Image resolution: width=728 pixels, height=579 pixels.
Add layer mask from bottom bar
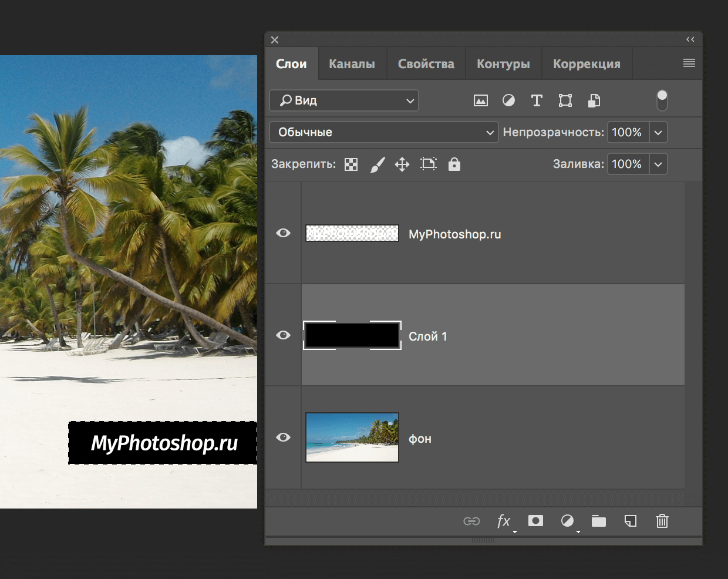tap(535, 521)
